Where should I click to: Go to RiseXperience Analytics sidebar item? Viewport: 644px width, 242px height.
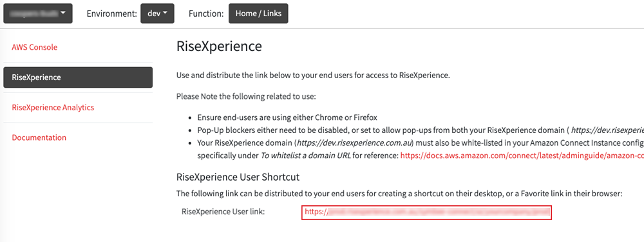click(53, 107)
